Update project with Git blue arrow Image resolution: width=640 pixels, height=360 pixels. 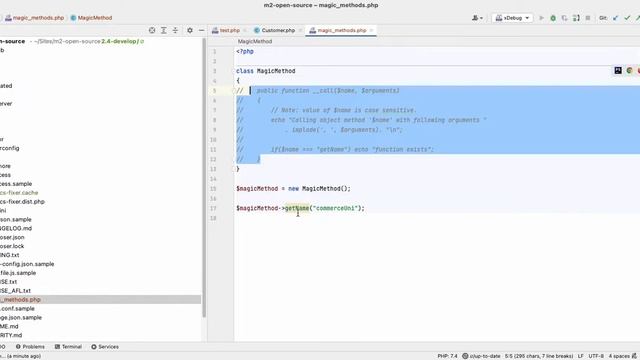(x=616, y=18)
